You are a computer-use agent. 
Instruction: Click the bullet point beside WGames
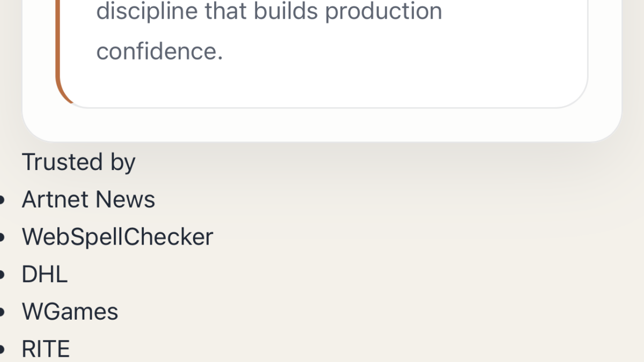click(2, 313)
